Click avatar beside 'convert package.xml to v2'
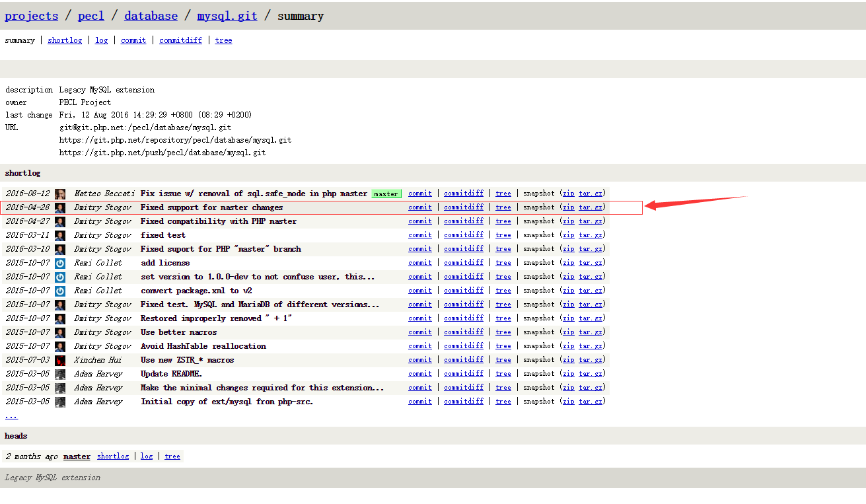 coord(60,291)
